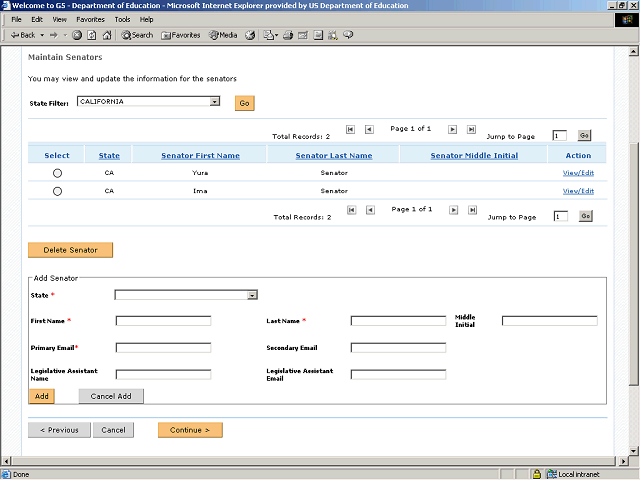Open the Media toolbar button
This screenshot has height=480, width=640.
point(223,35)
